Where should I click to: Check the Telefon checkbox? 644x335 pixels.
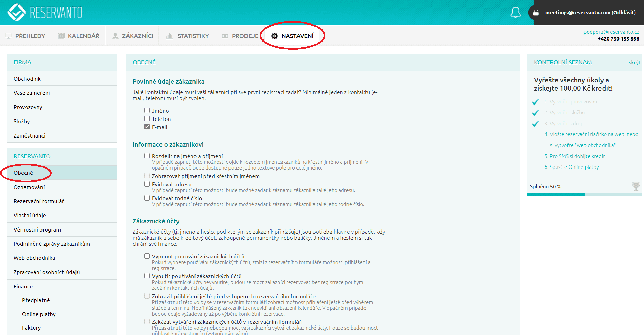[147, 118]
